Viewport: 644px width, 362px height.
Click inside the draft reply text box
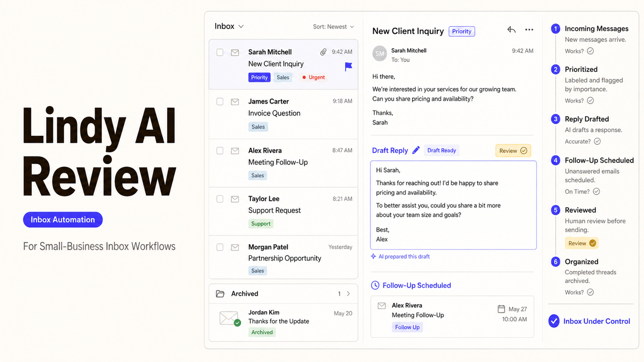(453, 205)
